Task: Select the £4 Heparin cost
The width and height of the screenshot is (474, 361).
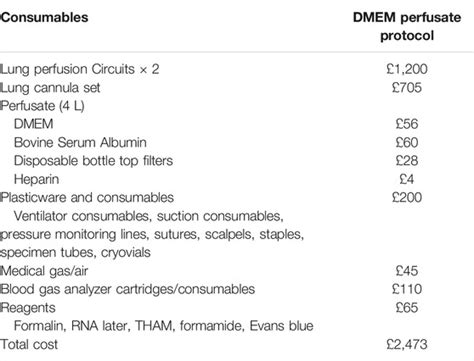Action: click(407, 179)
